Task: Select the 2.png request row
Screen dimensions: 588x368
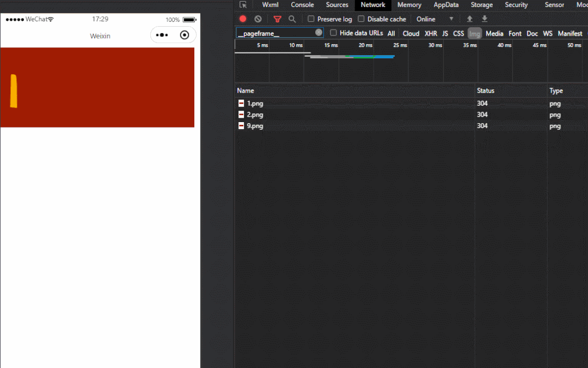Action: [412, 114]
